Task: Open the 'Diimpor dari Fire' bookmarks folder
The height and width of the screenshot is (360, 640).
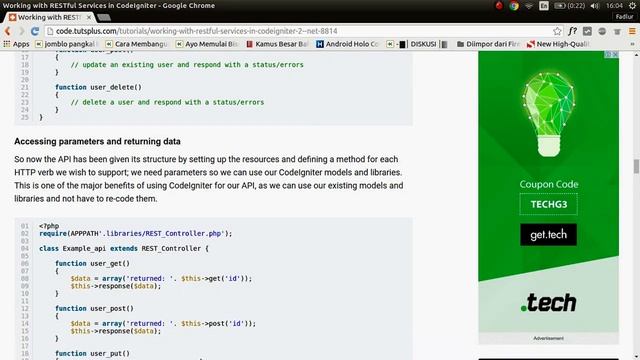Action: pyautogui.click(x=488, y=44)
